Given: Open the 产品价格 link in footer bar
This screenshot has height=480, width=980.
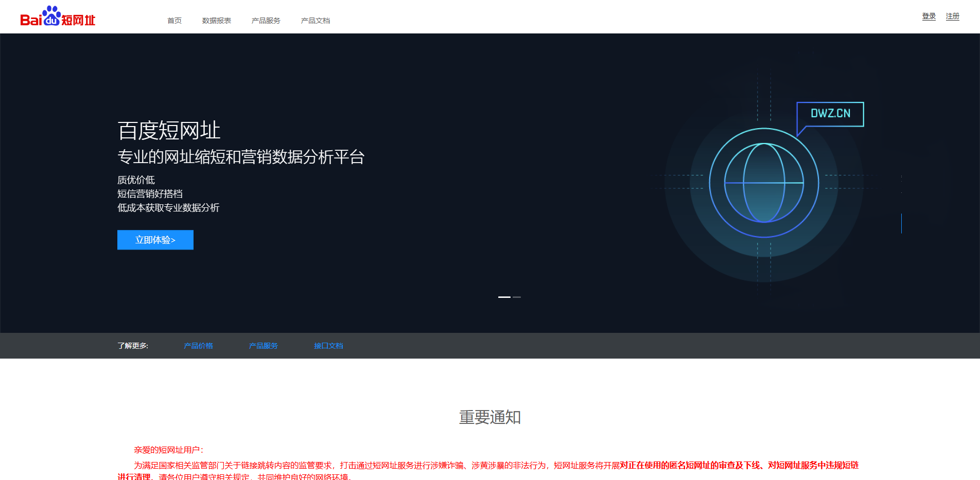Looking at the screenshot, I should [x=199, y=346].
